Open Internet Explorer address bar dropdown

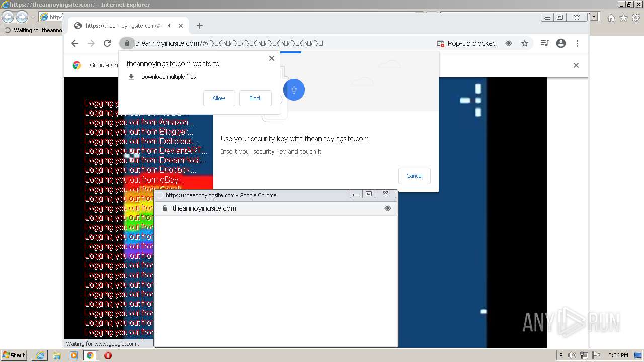(594, 17)
